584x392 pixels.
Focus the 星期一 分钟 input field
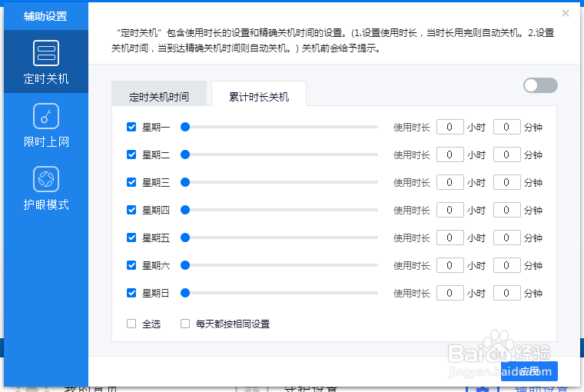[506, 127]
